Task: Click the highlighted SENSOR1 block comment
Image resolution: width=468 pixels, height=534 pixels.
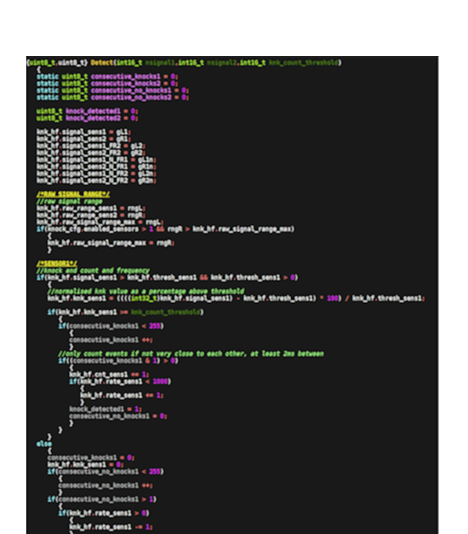Action: pos(57,264)
